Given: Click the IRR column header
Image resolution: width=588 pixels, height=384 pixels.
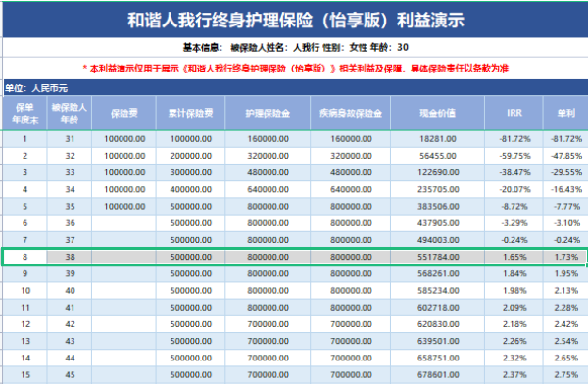Looking at the screenshot, I should [x=514, y=114].
